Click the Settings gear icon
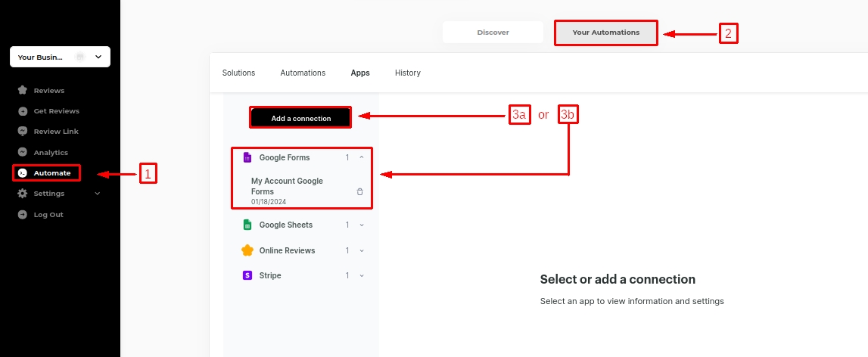The height and width of the screenshot is (357, 868). pyautogui.click(x=23, y=194)
